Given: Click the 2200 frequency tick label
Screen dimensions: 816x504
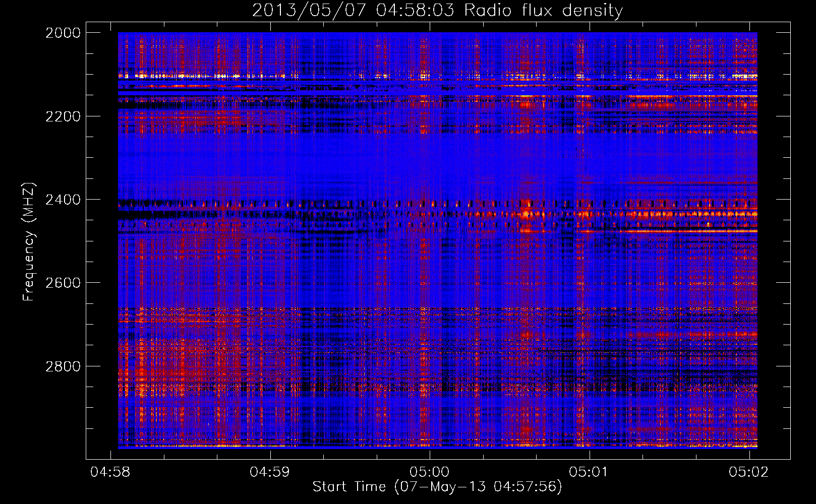Looking at the screenshot, I should click(63, 116).
